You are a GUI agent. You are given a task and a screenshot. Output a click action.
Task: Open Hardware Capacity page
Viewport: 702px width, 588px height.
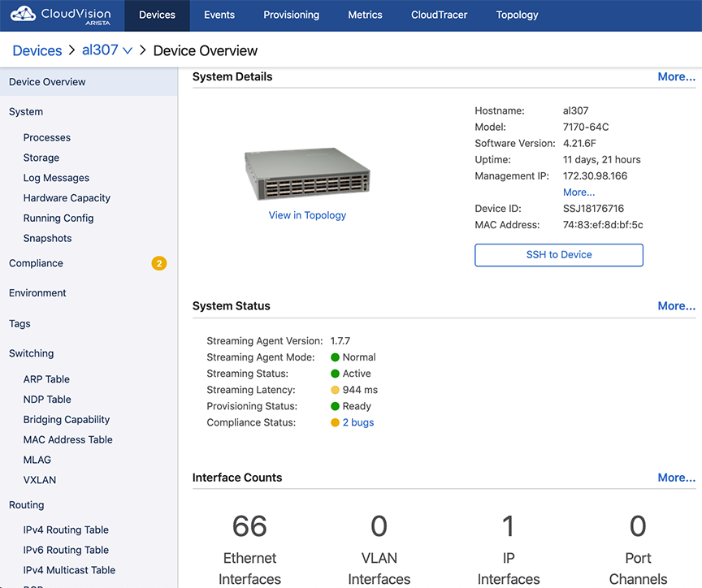(x=67, y=198)
